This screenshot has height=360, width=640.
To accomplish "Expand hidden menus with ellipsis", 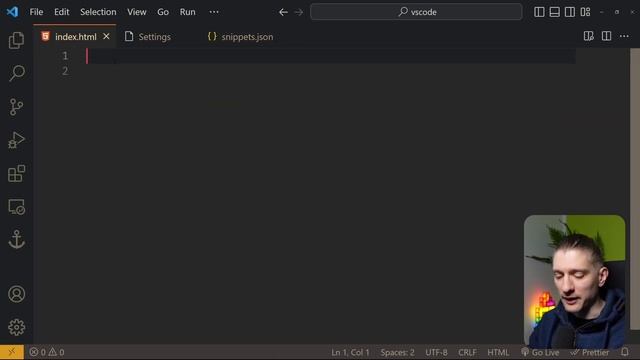I will (214, 12).
